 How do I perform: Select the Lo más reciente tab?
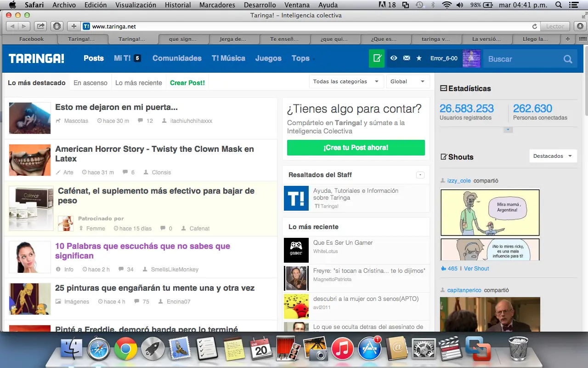pyautogui.click(x=139, y=83)
